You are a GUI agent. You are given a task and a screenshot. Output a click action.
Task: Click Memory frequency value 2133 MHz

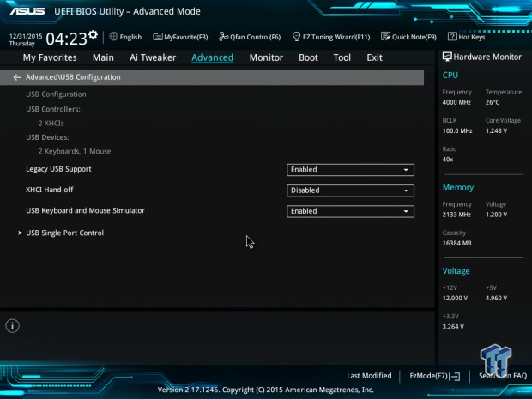tap(456, 215)
